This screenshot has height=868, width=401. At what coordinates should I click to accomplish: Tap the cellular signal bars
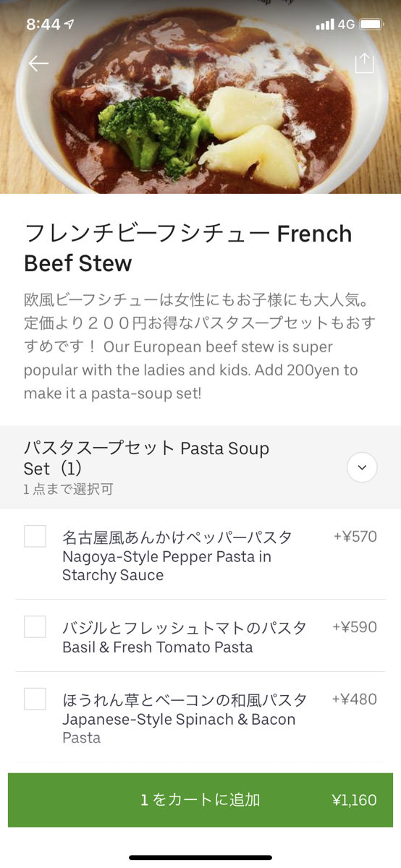(325, 24)
